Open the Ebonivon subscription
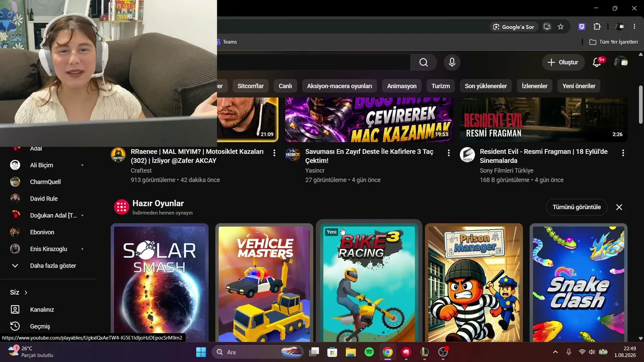Image resolution: width=644 pixels, height=362 pixels. click(48, 232)
